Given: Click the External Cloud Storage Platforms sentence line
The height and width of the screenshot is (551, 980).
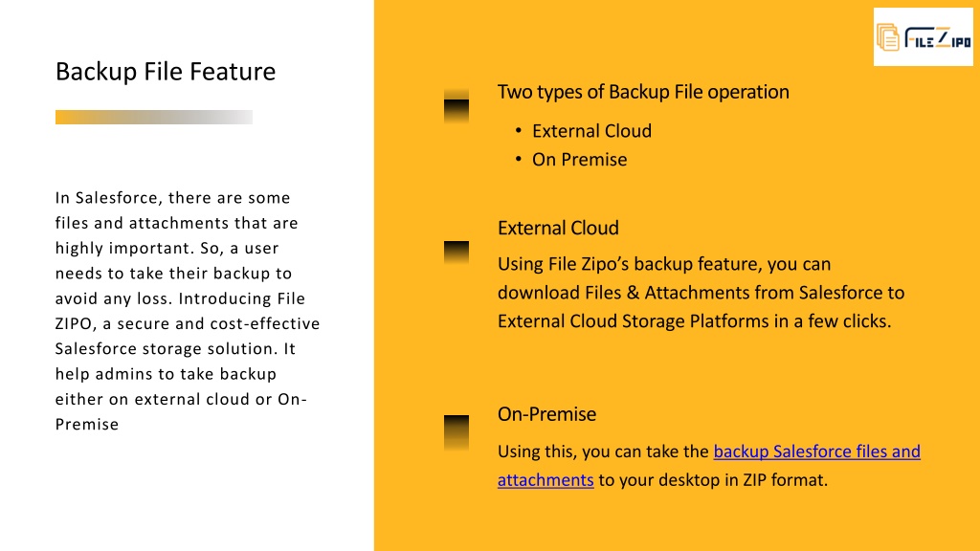Looking at the screenshot, I should pyautogui.click(x=695, y=321).
